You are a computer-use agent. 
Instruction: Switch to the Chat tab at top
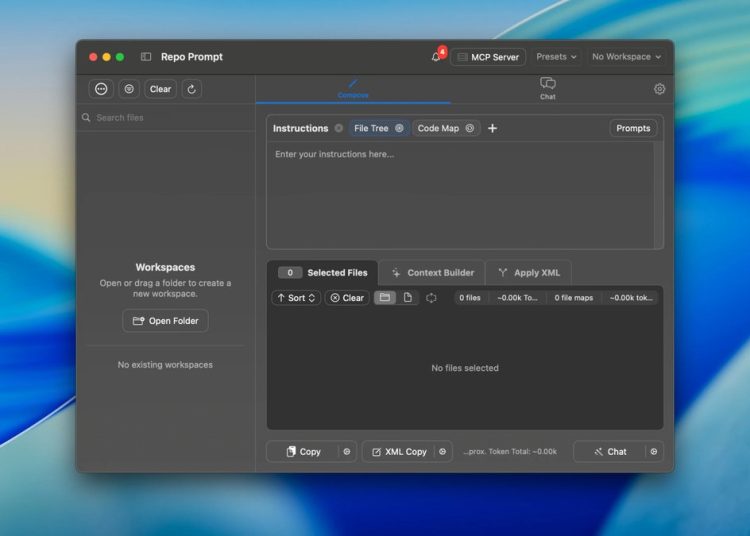pyautogui.click(x=547, y=88)
